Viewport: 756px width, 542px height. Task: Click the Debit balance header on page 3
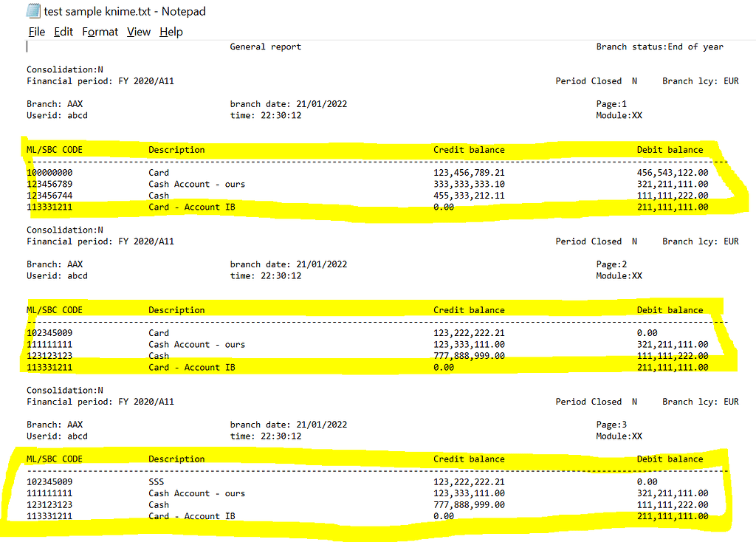[x=670, y=459]
